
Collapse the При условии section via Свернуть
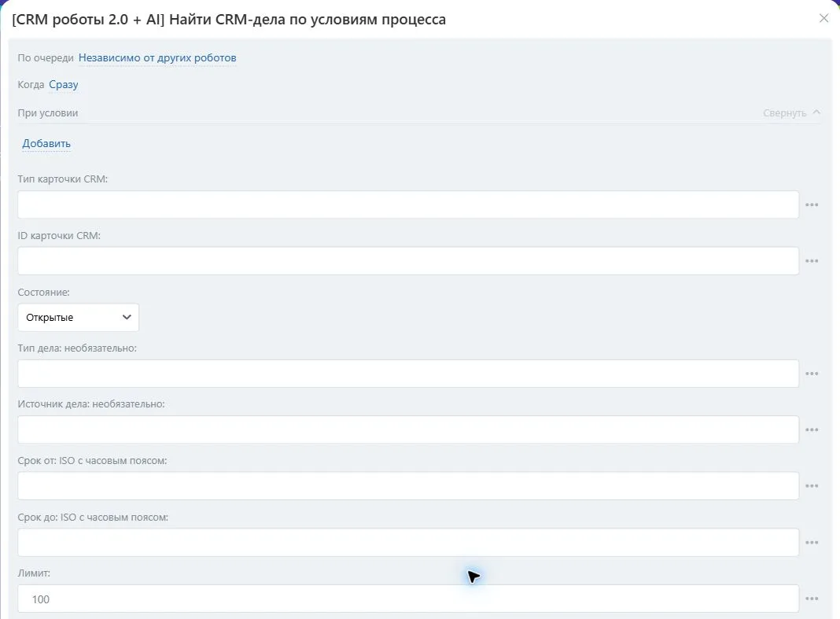click(791, 112)
